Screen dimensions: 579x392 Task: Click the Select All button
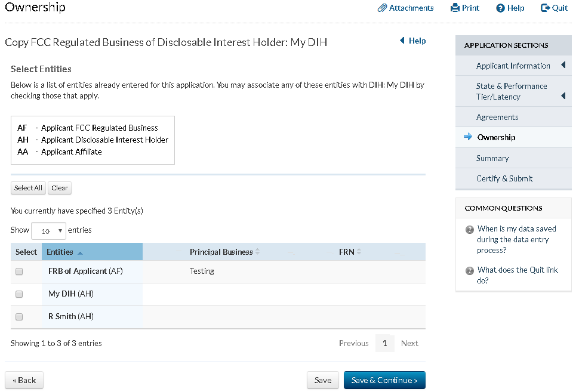(28, 188)
